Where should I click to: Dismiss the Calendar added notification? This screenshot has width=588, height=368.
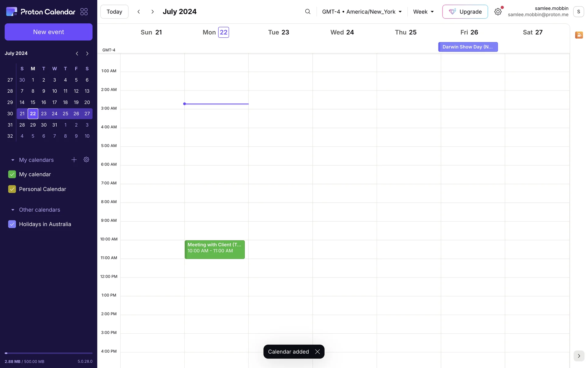click(318, 352)
